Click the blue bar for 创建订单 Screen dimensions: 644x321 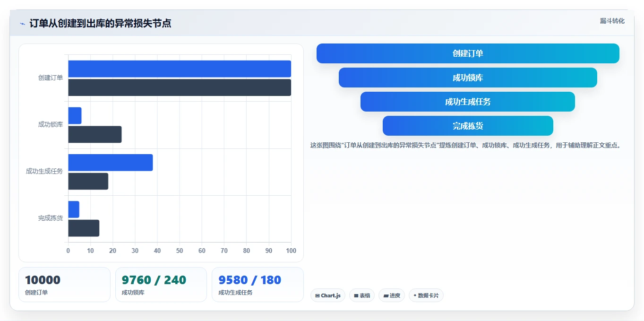(180, 69)
